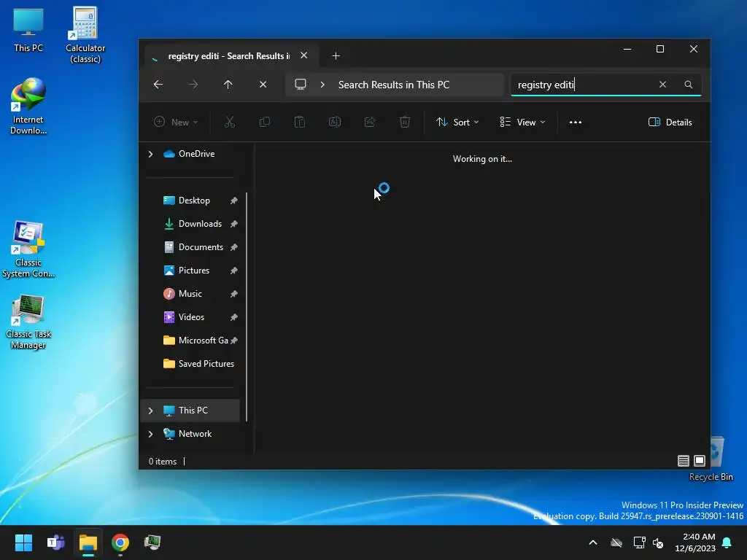
Task: Click the Cut scissors icon
Action: pyautogui.click(x=230, y=122)
